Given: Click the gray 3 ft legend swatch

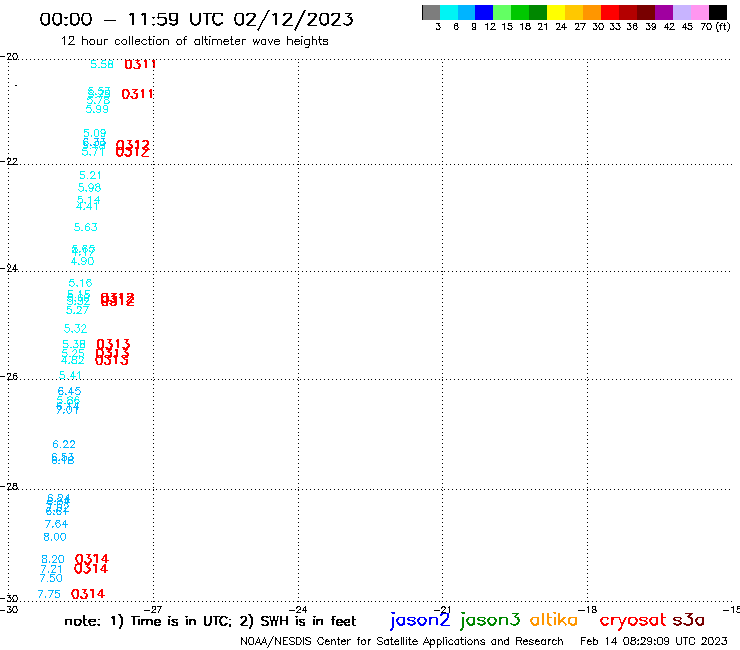Looking at the screenshot, I should pyautogui.click(x=431, y=12).
